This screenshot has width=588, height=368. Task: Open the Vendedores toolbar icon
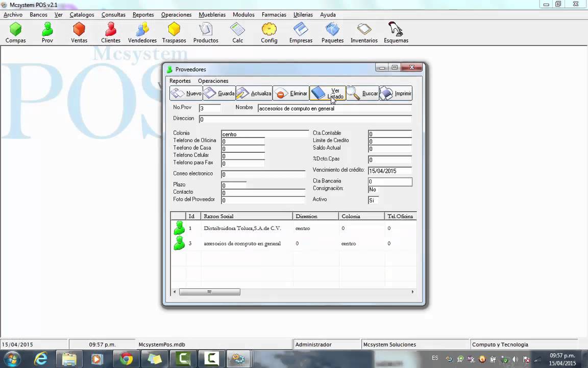[x=142, y=33]
